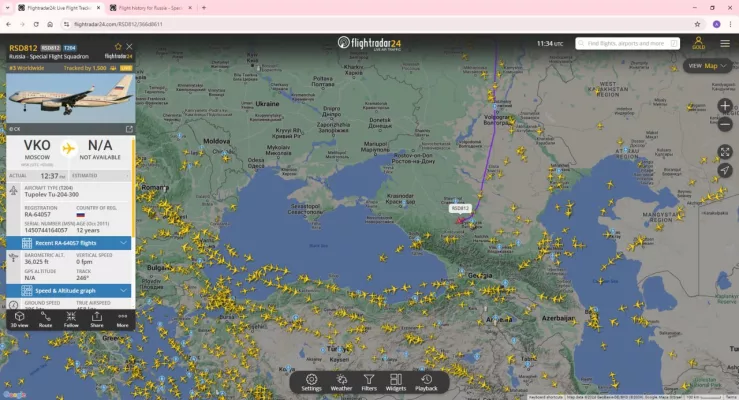Open the View Map dropdown

coord(707,66)
